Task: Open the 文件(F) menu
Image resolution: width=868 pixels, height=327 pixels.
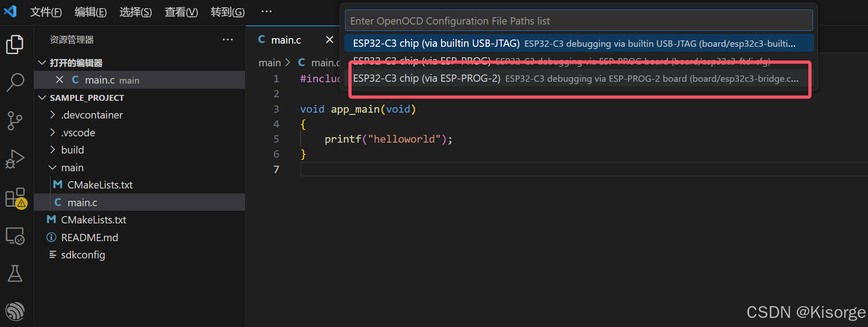Action: pos(46,12)
